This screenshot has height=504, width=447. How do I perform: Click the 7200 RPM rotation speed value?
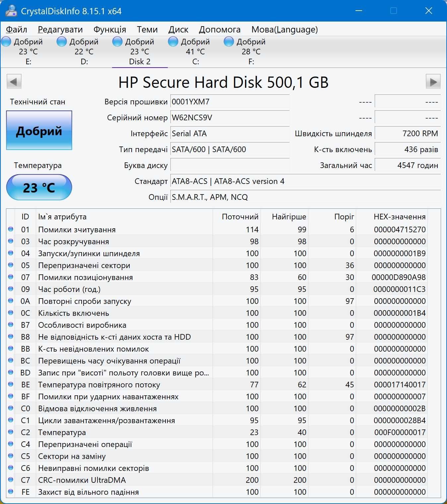click(x=408, y=134)
